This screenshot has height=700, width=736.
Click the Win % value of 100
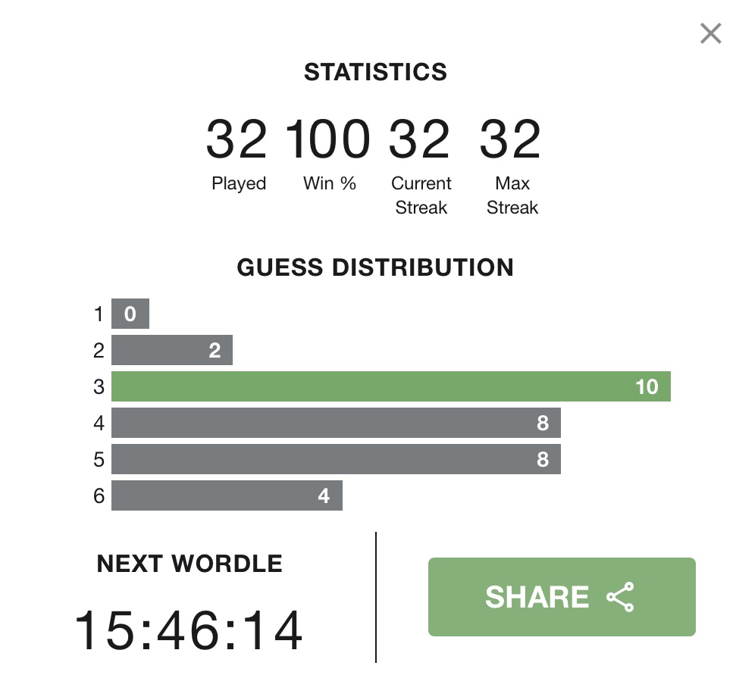(x=327, y=139)
